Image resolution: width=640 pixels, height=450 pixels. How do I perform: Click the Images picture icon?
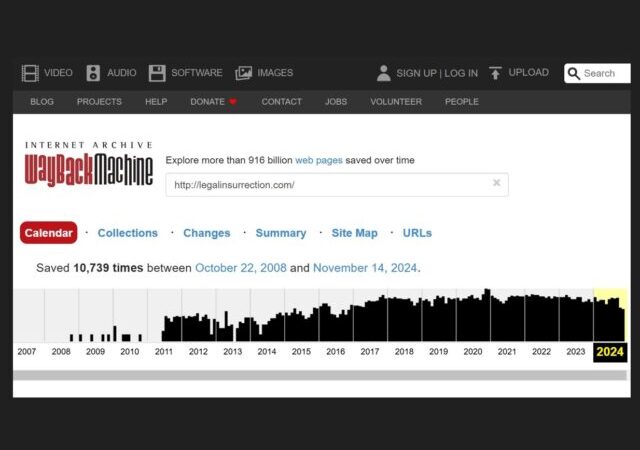pyautogui.click(x=243, y=73)
